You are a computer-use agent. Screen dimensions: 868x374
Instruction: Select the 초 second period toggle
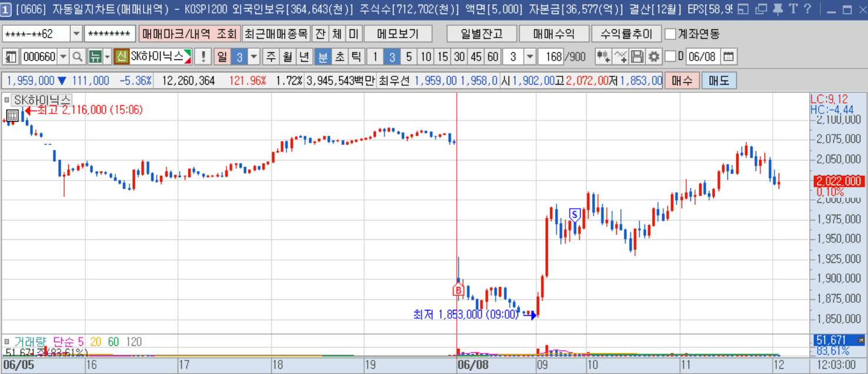(339, 57)
